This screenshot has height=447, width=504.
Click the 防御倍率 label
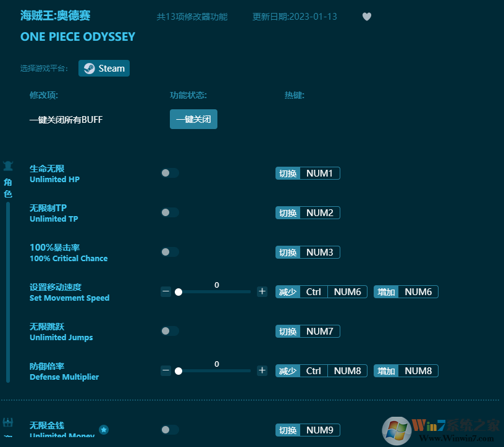(47, 366)
